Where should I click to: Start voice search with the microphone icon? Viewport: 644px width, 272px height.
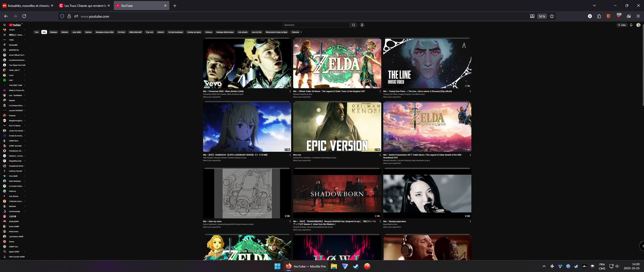[x=362, y=25]
